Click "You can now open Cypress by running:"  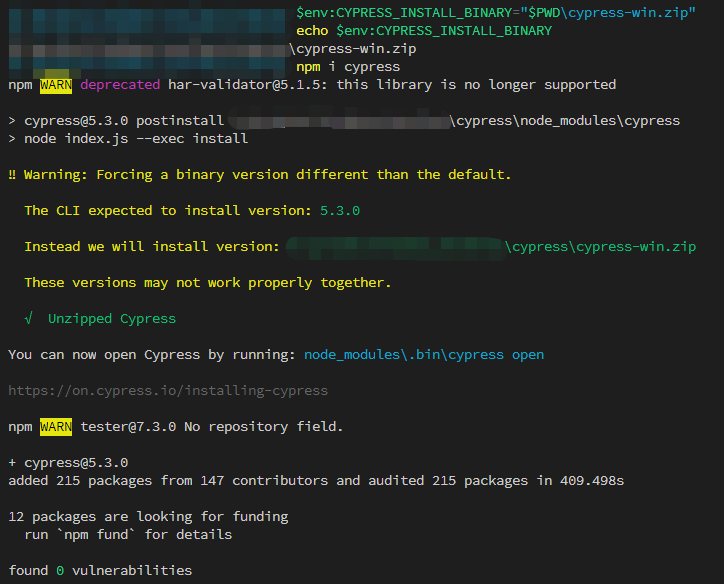tap(152, 355)
